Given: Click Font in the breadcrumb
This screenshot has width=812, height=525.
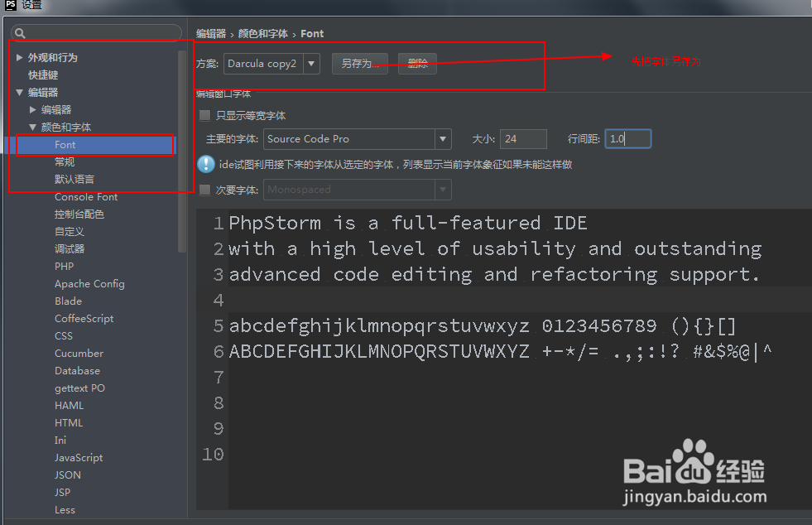Looking at the screenshot, I should coord(312,34).
